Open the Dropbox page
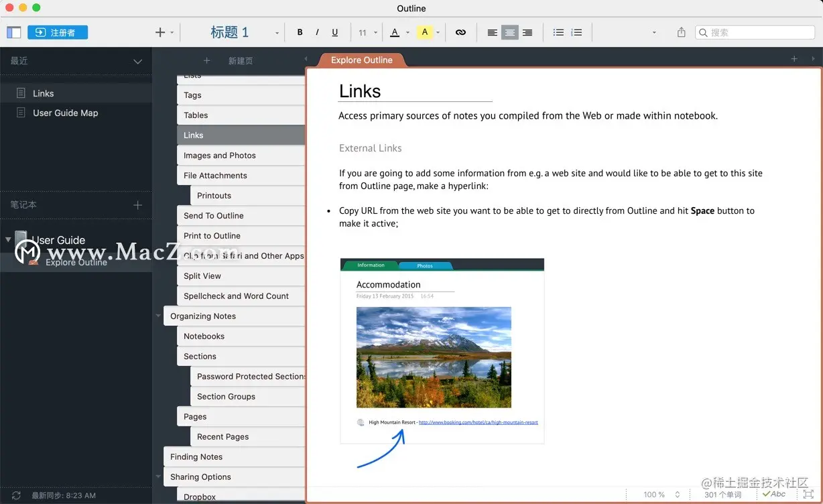Screen dimensions: 823x504 241,497
